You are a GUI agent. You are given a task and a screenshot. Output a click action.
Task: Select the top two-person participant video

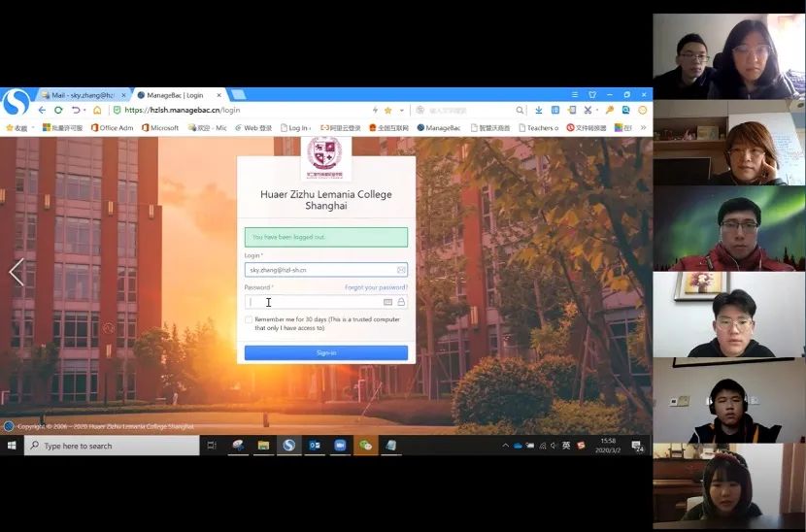click(729, 56)
